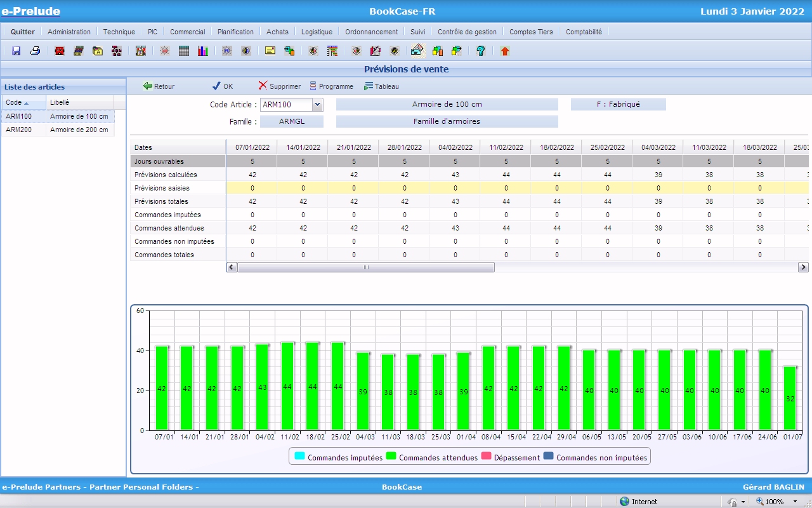Click the ARMGL family code field

click(292, 121)
